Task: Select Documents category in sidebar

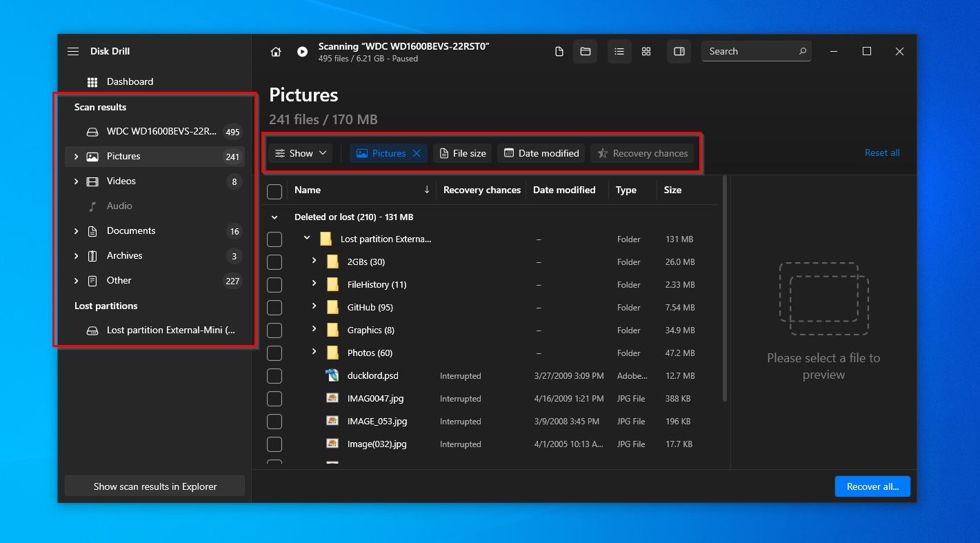Action: coord(154,231)
